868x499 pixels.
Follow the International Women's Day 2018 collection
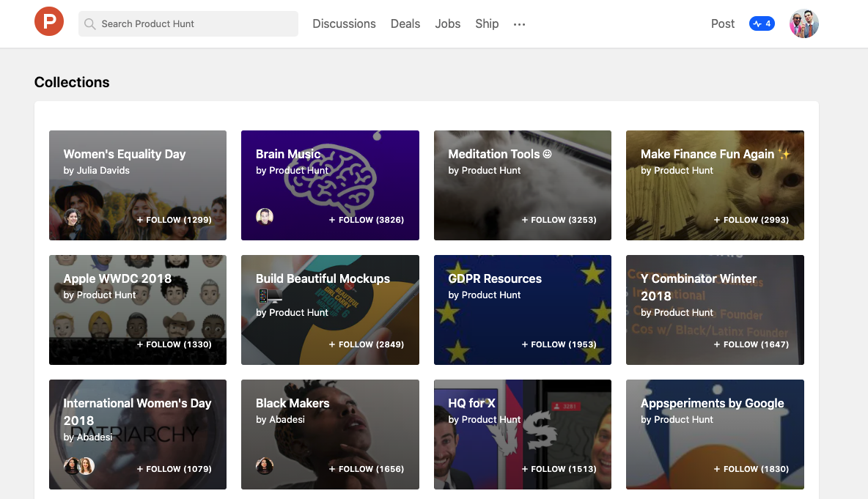click(x=174, y=468)
